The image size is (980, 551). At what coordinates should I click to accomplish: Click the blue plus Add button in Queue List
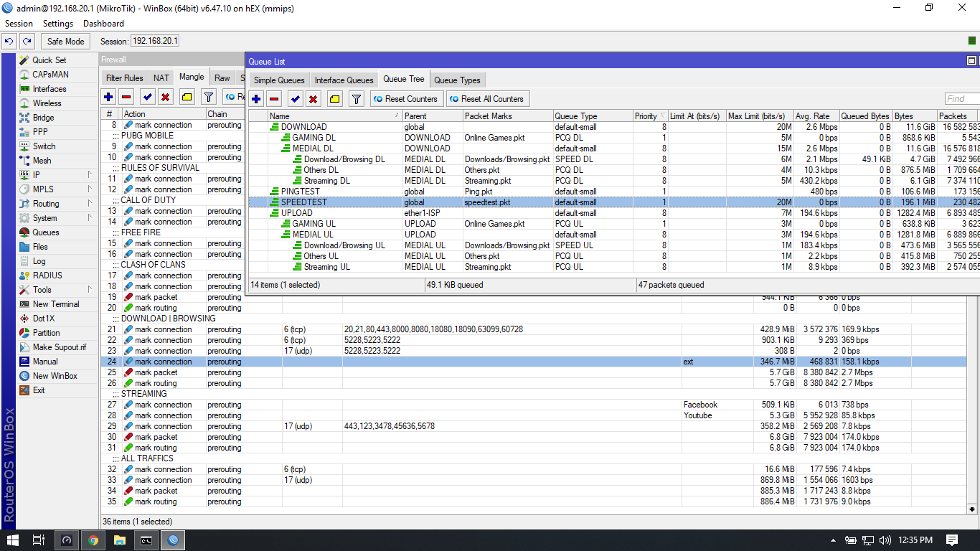pyautogui.click(x=256, y=99)
